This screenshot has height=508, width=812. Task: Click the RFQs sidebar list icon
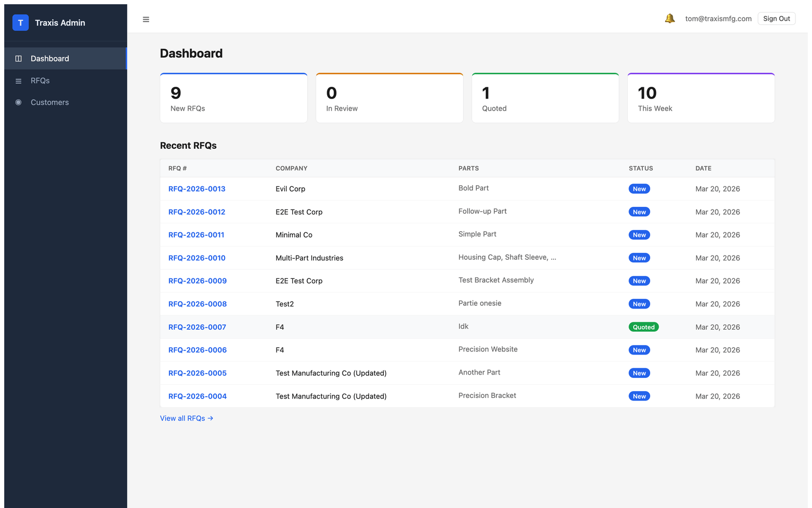pyautogui.click(x=19, y=81)
